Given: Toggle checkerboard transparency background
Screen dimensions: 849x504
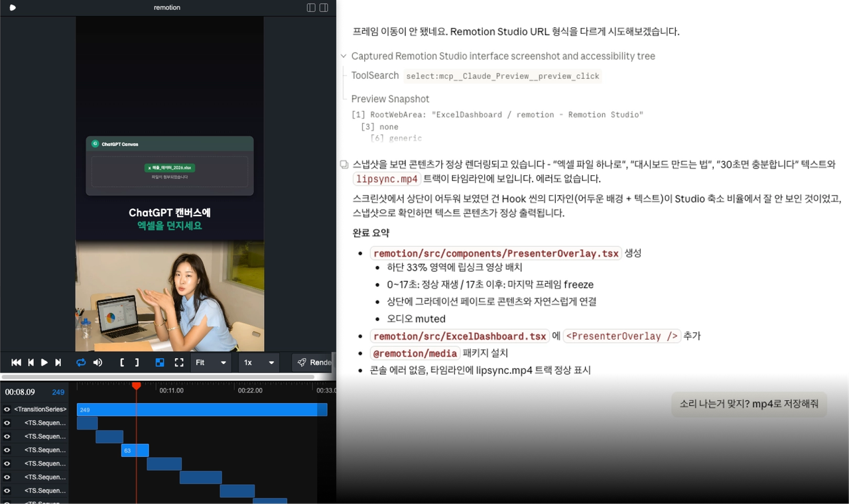Looking at the screenshot, I should pos(160,363).
